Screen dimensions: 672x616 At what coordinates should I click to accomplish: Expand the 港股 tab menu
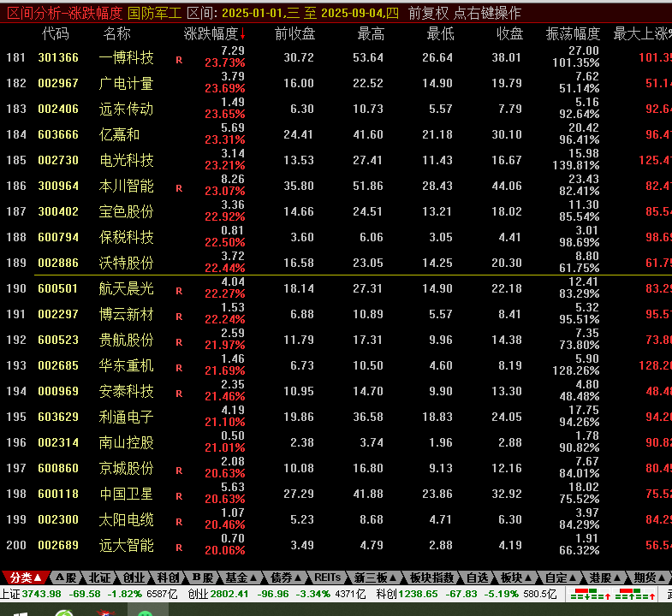605,577
